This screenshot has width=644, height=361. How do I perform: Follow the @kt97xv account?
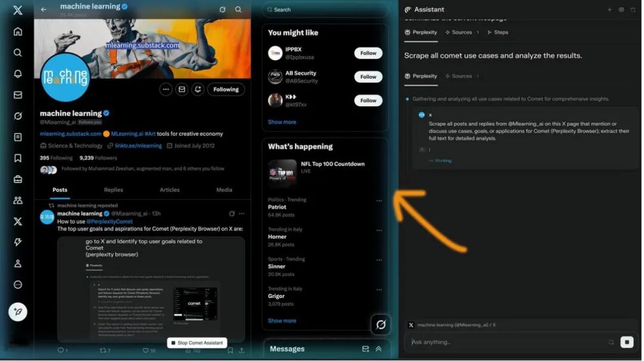[x=368, y=101]
